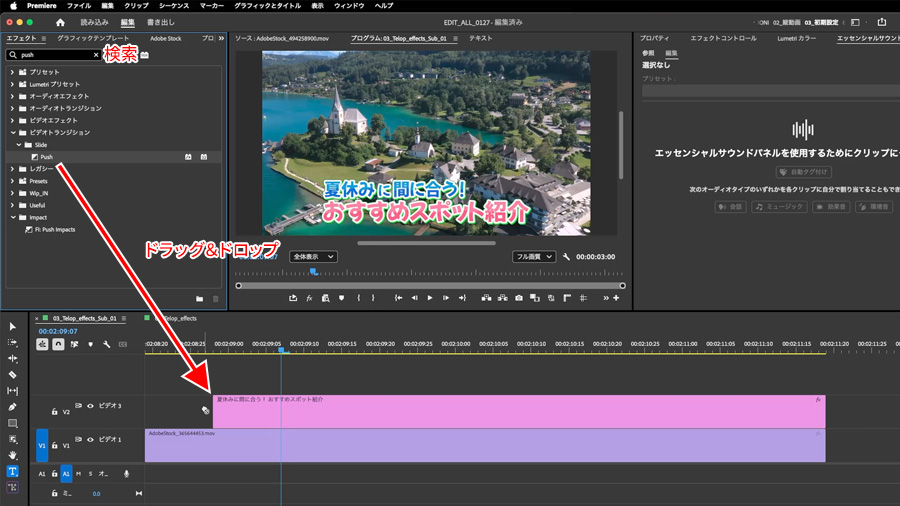Select the Hand tool
Screen dimensions: 900x506
coord(13,455)
